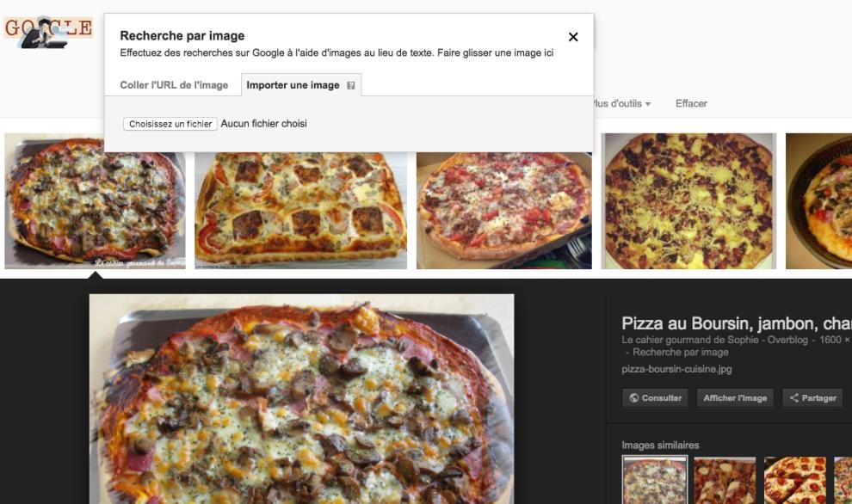Screen dimensions: 852x504
Task: Click the large pizza preview image
Action: (301, 399)
